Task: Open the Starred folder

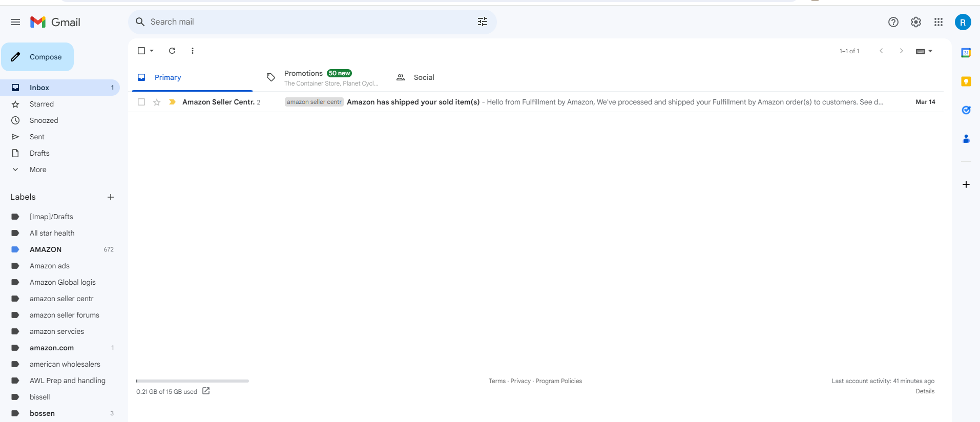Action: pyautogui.click(x=60, y=104)
